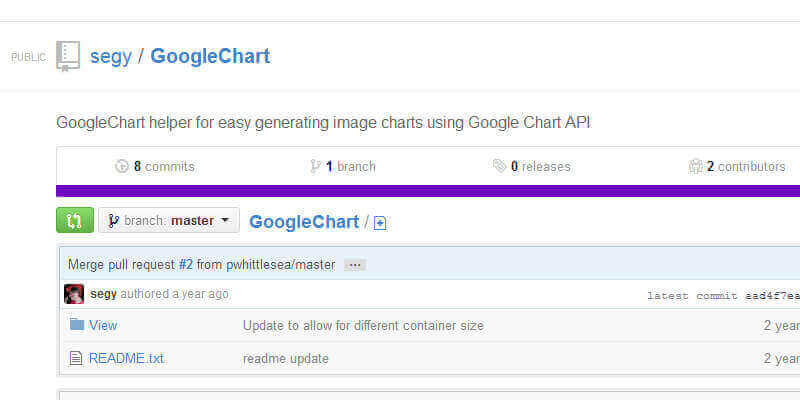
Task: Expand the commit message ellipsis
Action: tap(355, 265)
